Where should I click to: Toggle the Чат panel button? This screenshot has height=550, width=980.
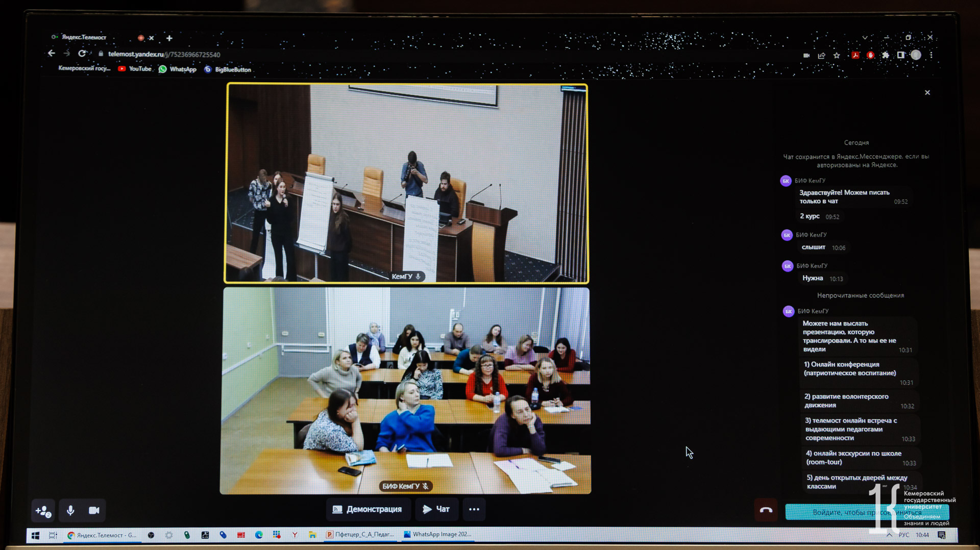[435, 509]
